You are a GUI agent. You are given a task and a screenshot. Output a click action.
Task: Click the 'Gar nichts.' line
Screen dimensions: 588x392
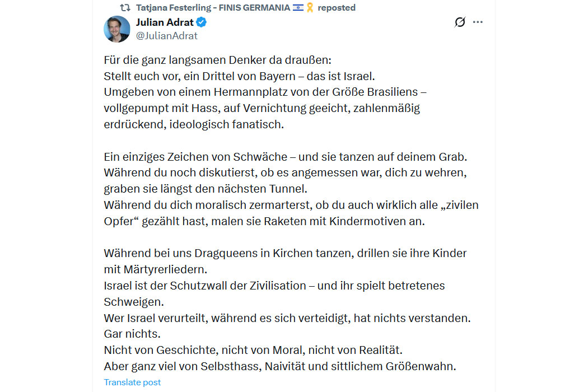[132, 334]
